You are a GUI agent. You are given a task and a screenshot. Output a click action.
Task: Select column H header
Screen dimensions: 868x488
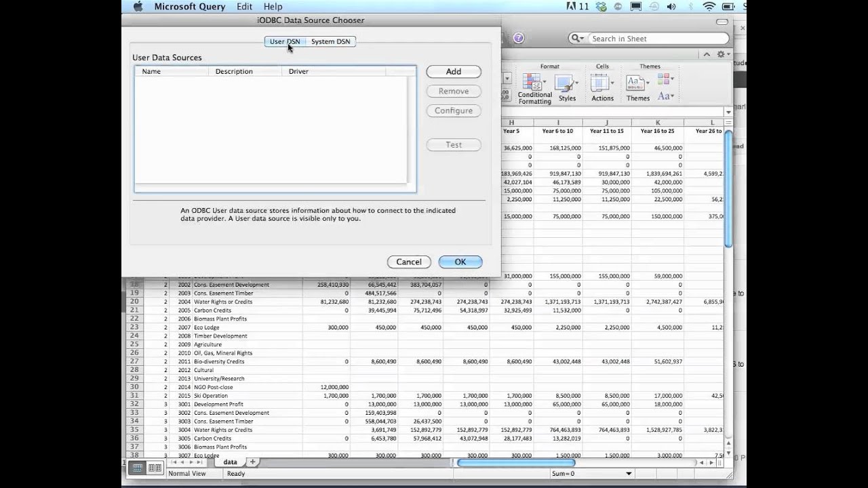click(511, 123)
